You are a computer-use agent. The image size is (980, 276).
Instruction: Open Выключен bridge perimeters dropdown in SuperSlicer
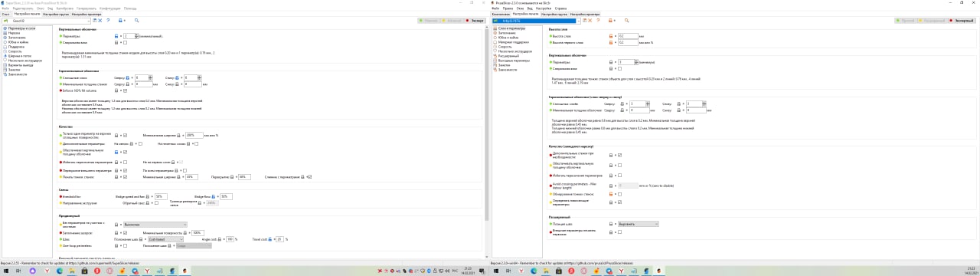[x=155, y=225]
